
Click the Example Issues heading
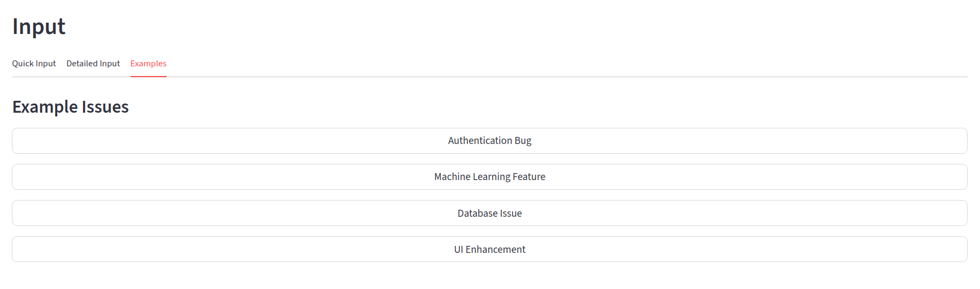[x=71, y=107]
